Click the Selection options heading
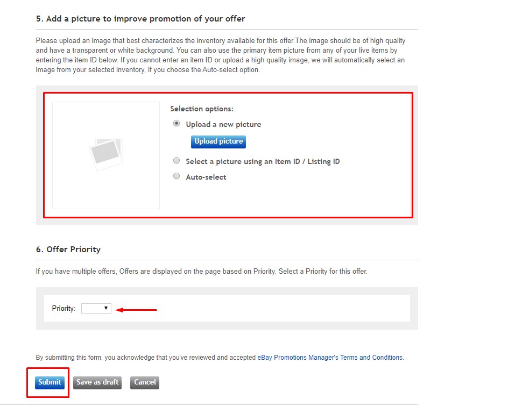The image size is (515, 420). click(x=202, y=109)
